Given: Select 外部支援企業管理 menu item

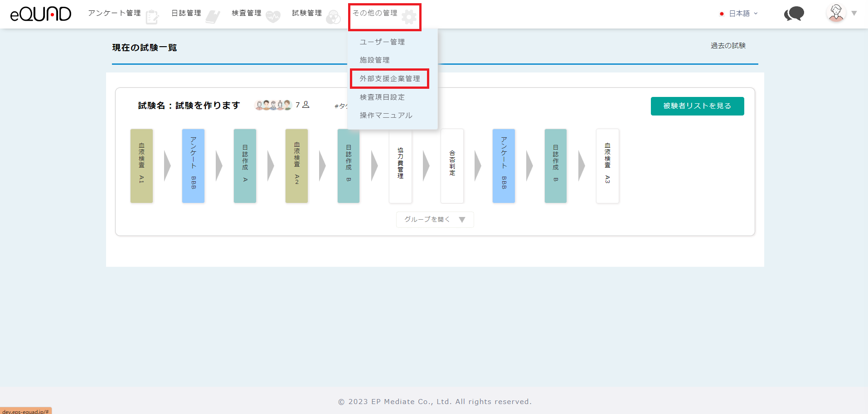Looking at the screenshot, I should click(x=390, y=79).
